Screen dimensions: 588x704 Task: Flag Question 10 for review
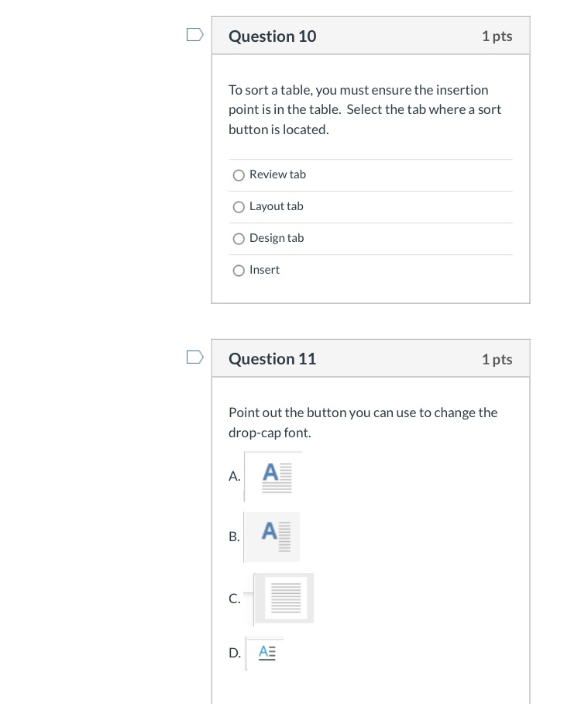[x=195, y=35]
